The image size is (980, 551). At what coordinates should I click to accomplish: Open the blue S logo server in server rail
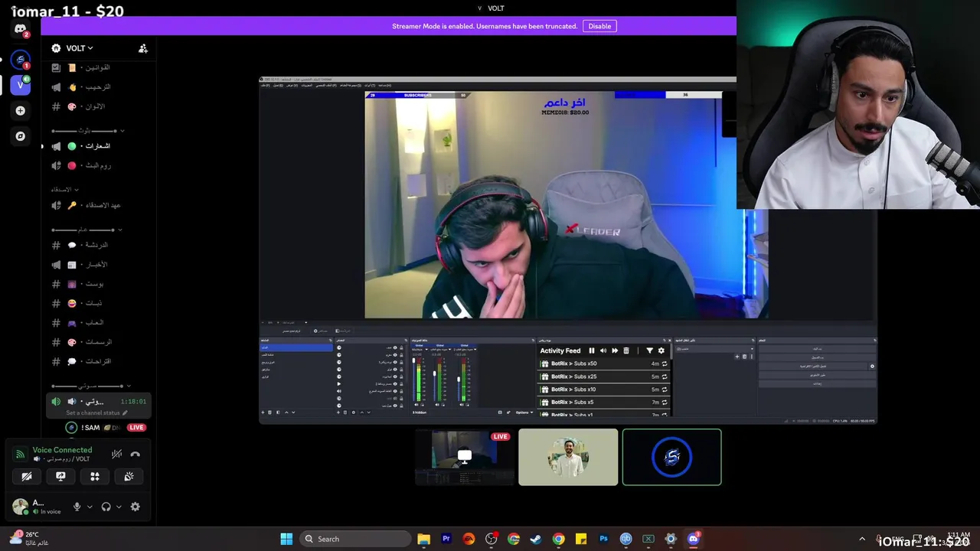(21, 59)
